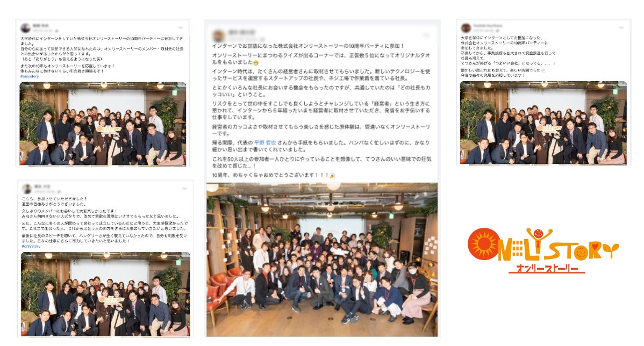This screenshot has width=644, height=346.
Task: Click the top-left post's blurred author name
Action: coord(41,25)
